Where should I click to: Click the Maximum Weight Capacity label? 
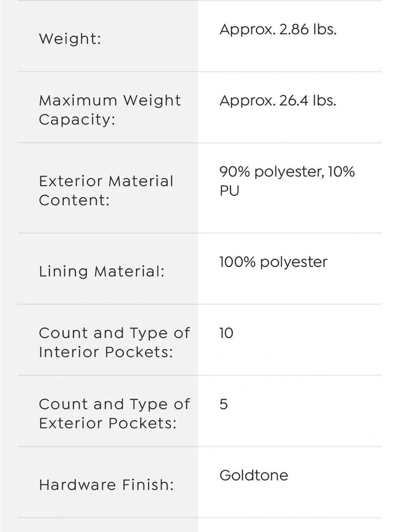[110, 110]
